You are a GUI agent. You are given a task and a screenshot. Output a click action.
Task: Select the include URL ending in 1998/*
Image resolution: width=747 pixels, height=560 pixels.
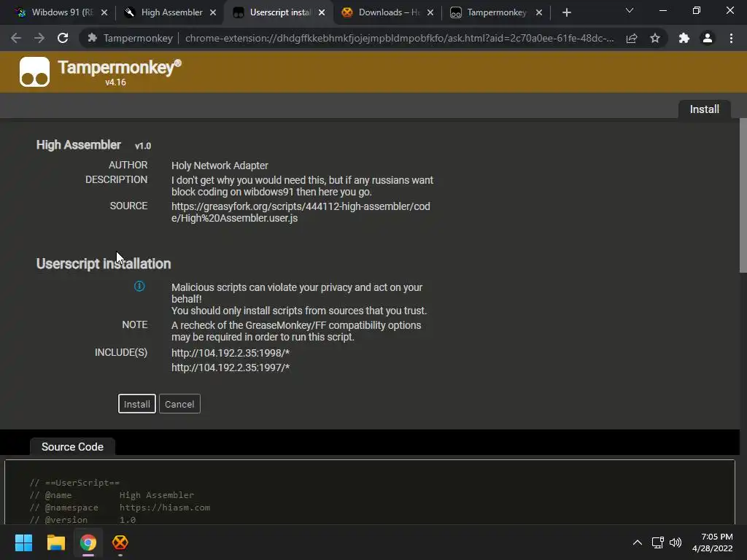point(231,353)
